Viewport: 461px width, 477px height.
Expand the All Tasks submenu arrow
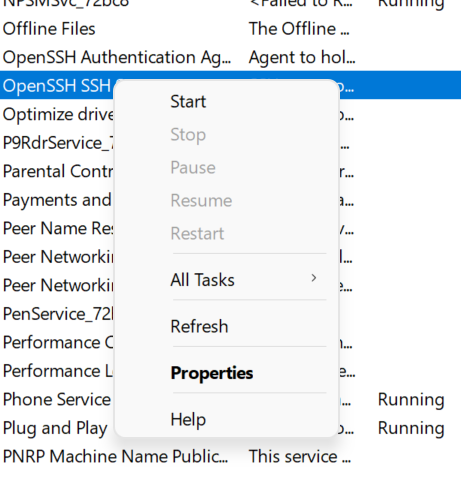coord(313,278)
